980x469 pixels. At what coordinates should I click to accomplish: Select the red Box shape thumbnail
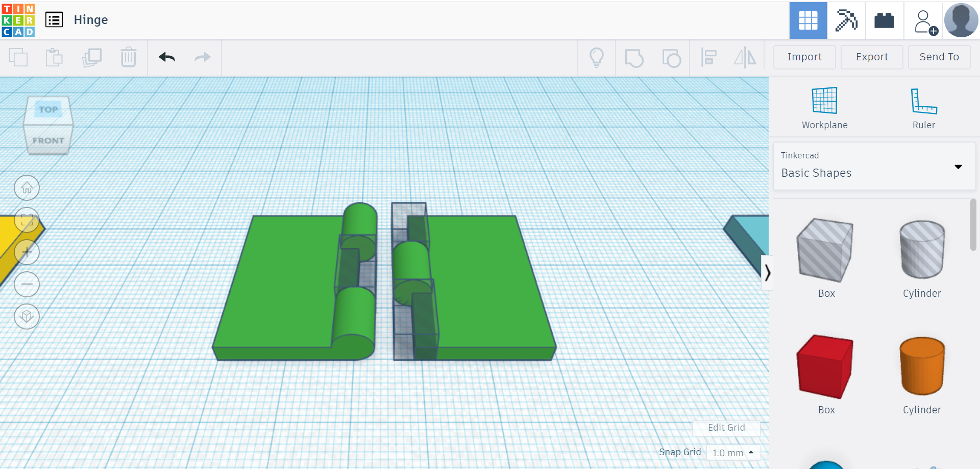[825, 366]
